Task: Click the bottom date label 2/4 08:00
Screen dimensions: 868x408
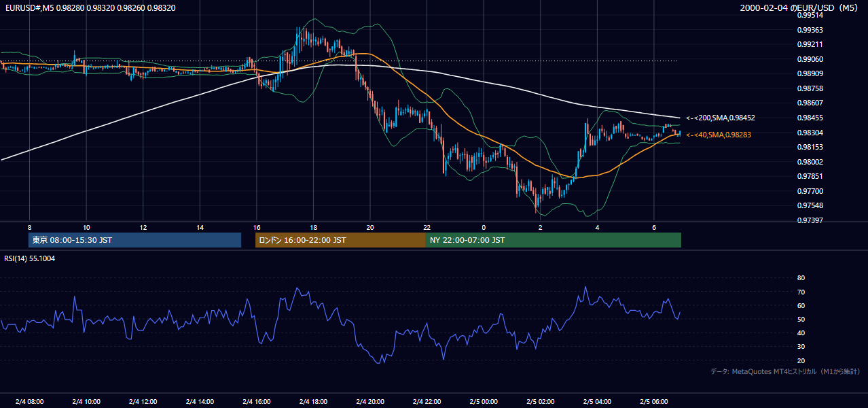Action: 29,401
